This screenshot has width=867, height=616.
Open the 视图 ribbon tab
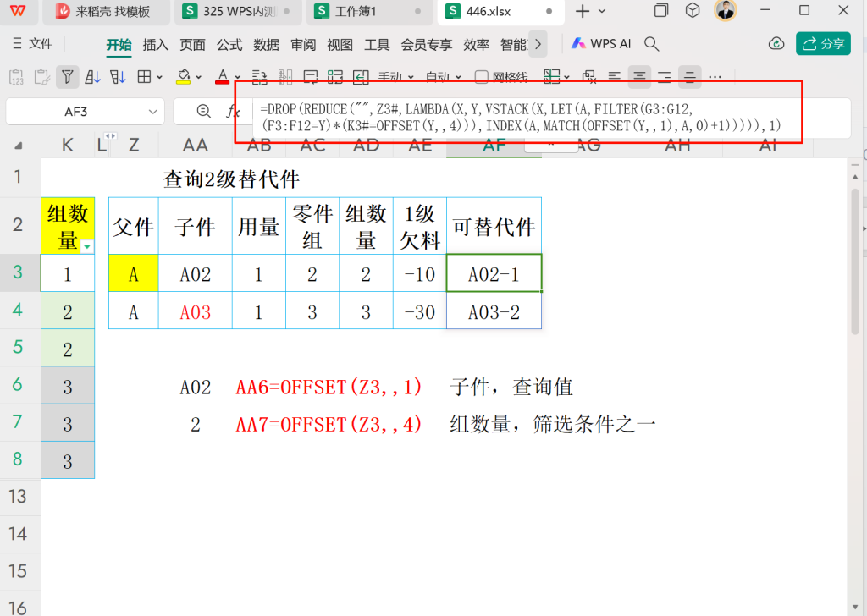pos(340,45)
